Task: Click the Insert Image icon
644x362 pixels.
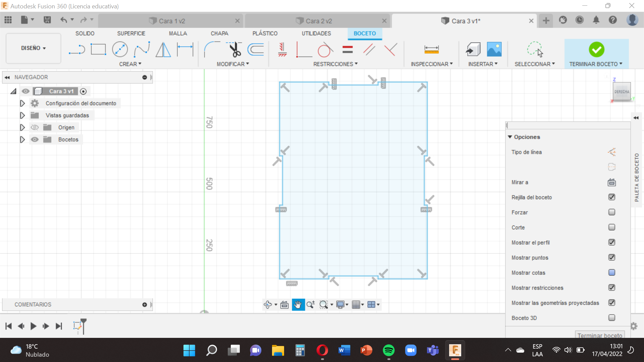Action: [494, 50]
